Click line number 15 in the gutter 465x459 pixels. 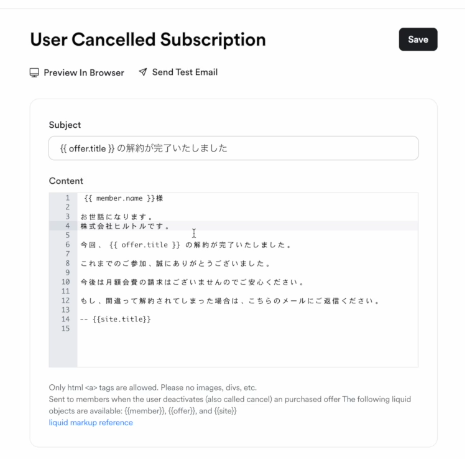[x=66, y=329]
